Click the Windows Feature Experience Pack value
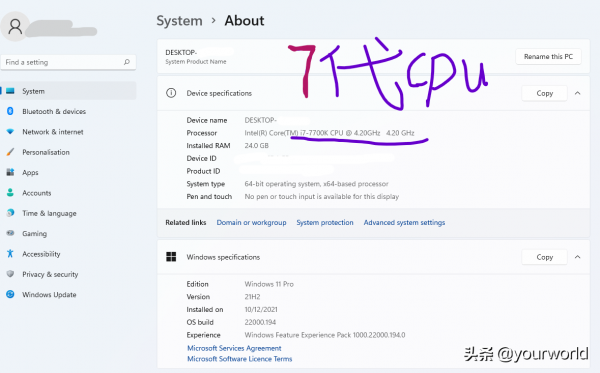 point(325,335)
